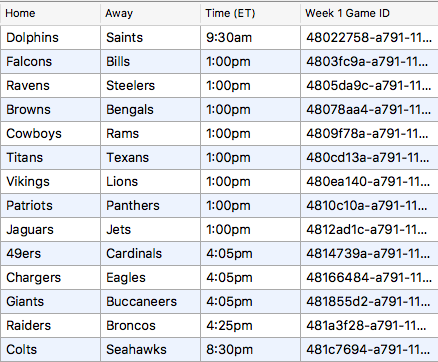This screenshot has width=438, height=362.
Task: Sort by the Away column header
Action: click(x=150, y=13)
